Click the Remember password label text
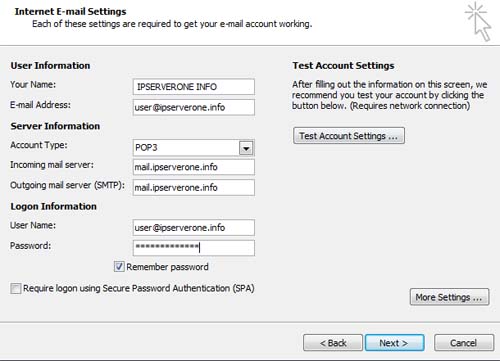The height and width of the screenshot is (361, 500). 167,267
